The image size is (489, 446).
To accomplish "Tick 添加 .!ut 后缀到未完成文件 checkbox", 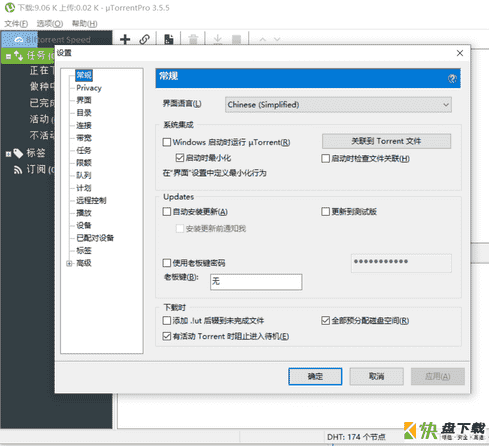I will [167, 321].
